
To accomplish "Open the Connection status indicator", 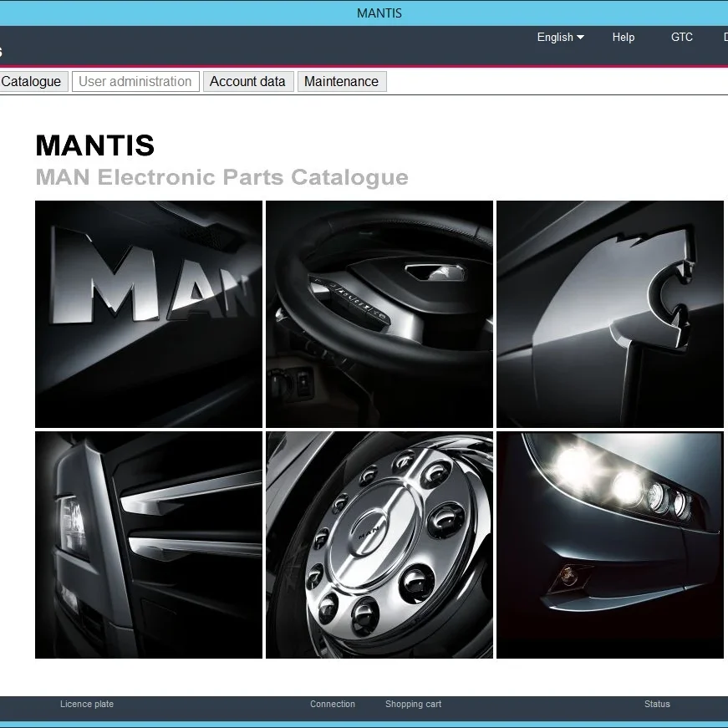I will point(333,704).
